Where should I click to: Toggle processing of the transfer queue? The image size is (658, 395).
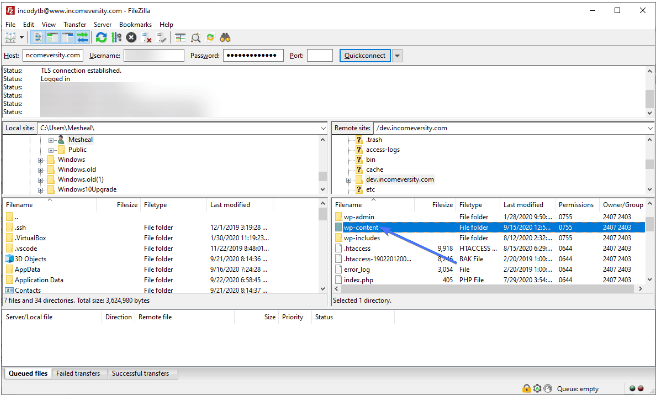(116, 38)
